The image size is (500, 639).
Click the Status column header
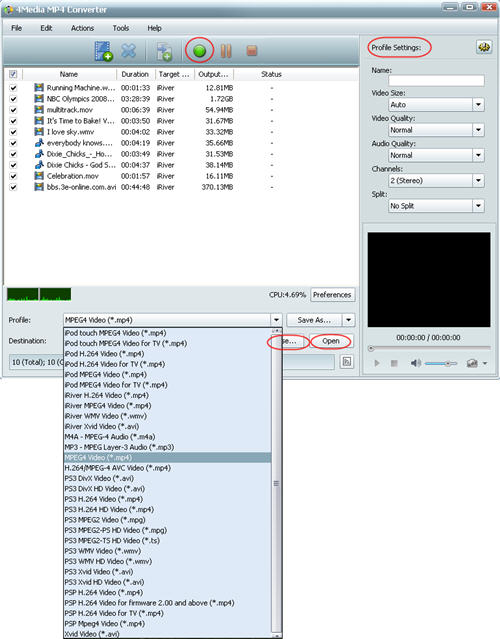pyautogui.click(x=271, y=74)
